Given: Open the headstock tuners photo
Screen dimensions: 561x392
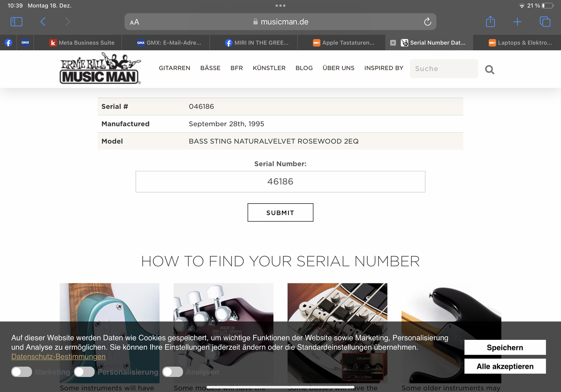Looking at the screenshot, I should click(x=224, y=333).
